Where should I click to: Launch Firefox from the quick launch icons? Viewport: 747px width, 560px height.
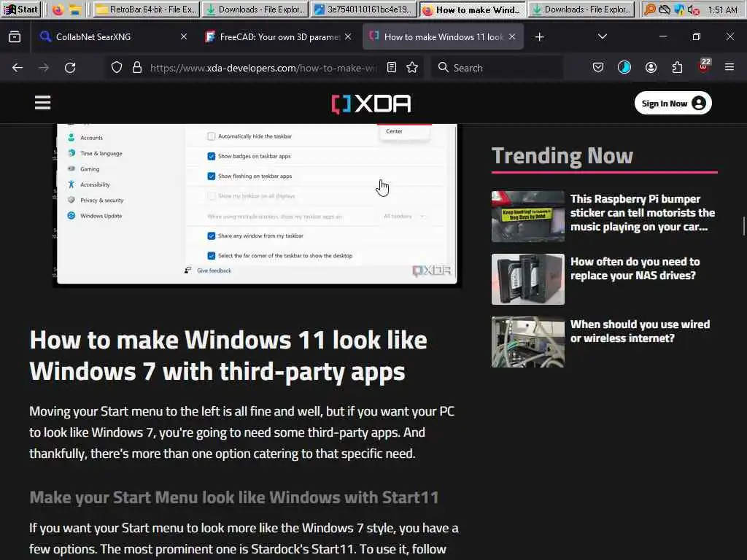[x=58, y=9]
